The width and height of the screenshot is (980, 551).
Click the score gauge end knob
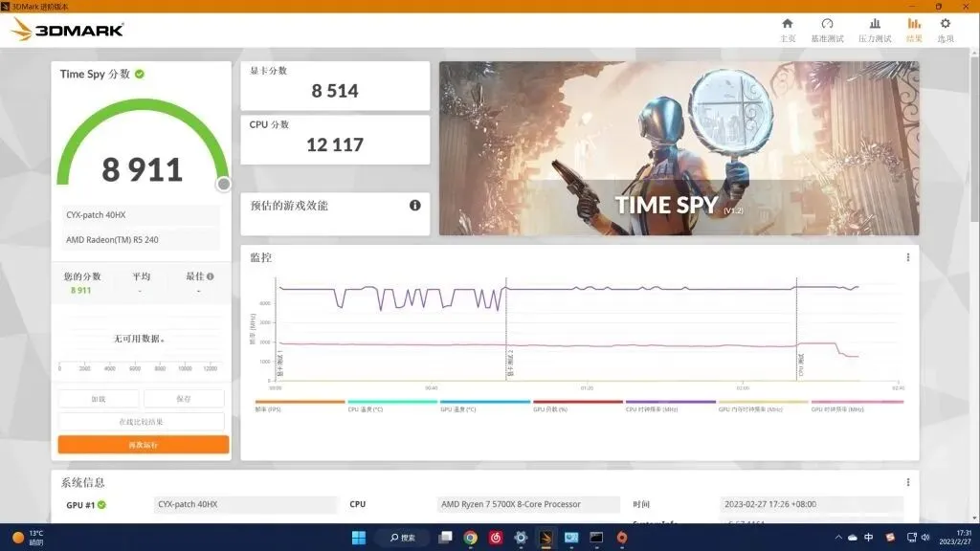(223, 184)
